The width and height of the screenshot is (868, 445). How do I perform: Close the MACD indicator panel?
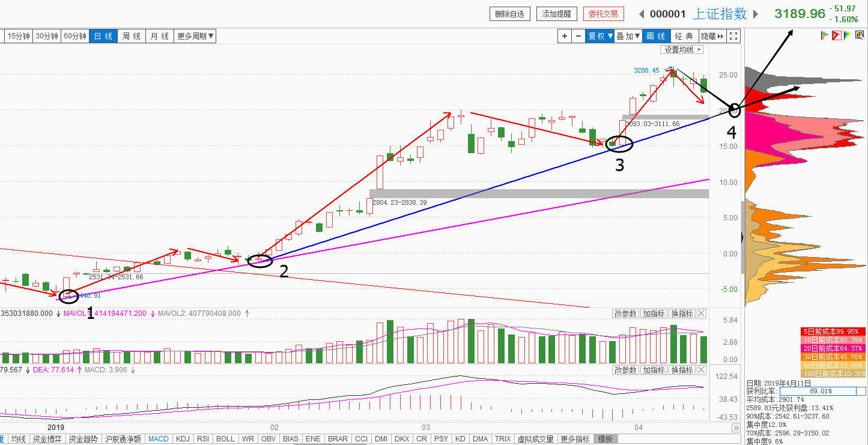point(702,370)
